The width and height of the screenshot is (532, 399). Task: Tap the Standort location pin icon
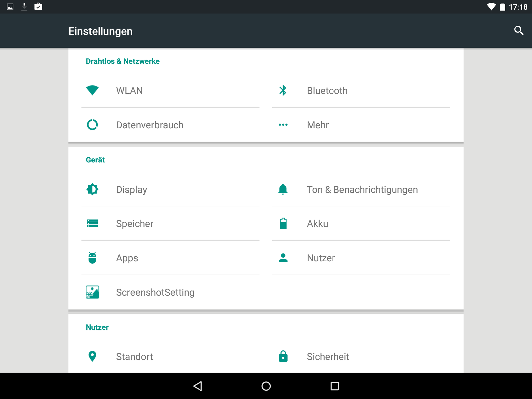click(x=92, y=356)
